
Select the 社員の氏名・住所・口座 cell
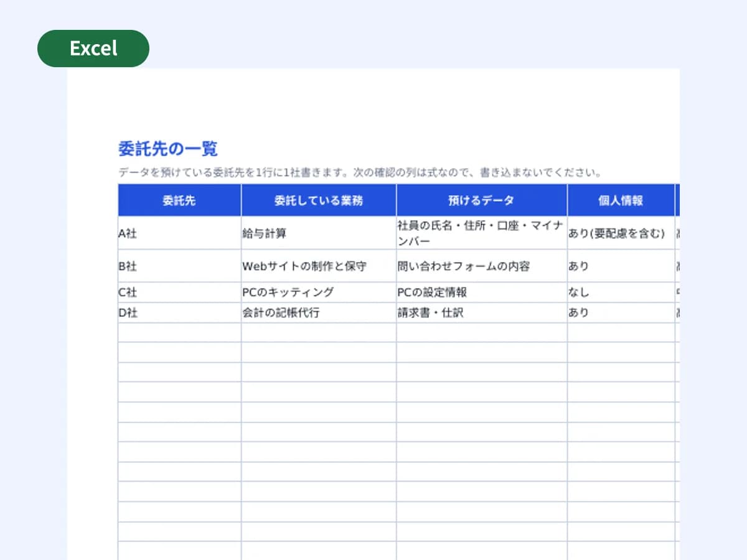click(482, 233)
